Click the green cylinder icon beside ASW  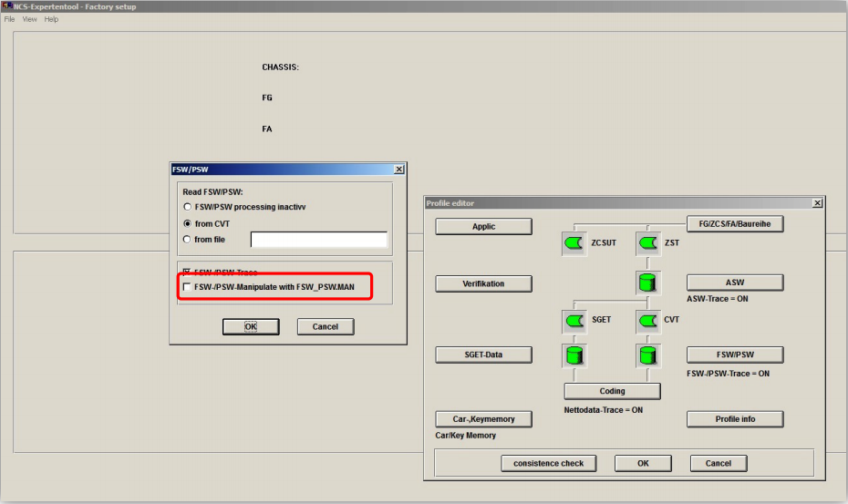[x=647, y=283]
